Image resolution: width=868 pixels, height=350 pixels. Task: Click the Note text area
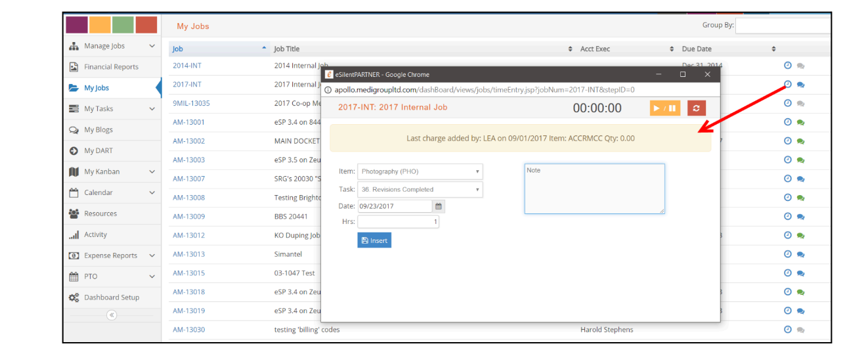[x=594, y=189]
